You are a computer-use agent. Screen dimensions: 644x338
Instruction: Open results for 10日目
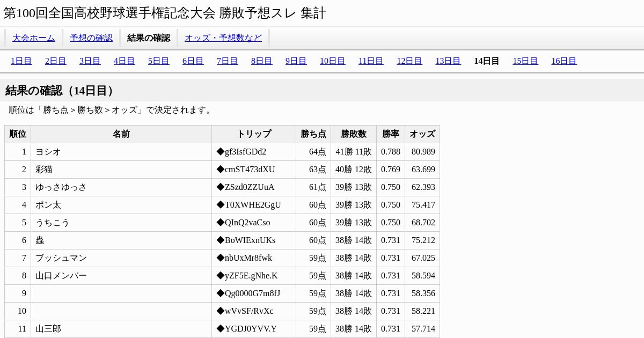click(x=333, y=61)
